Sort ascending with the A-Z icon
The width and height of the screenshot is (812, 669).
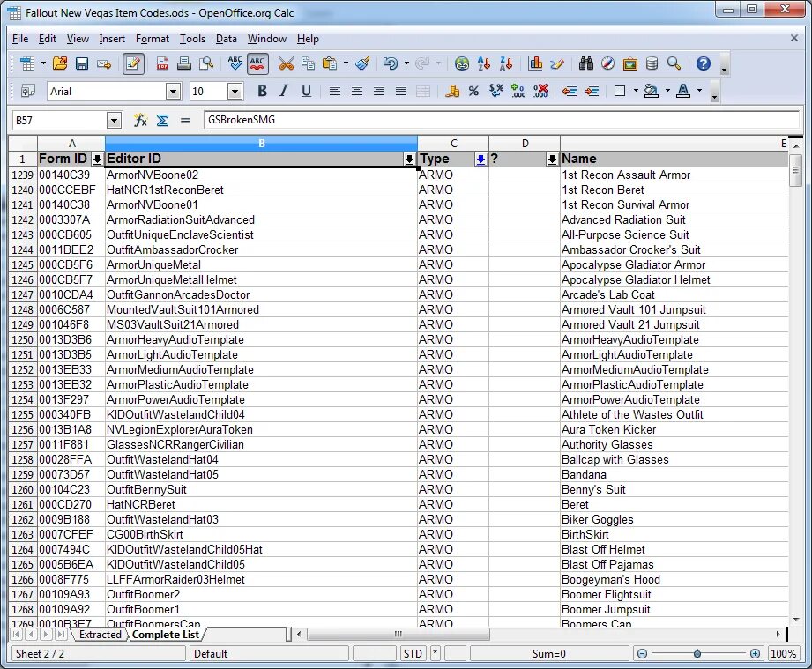[484, 63]
